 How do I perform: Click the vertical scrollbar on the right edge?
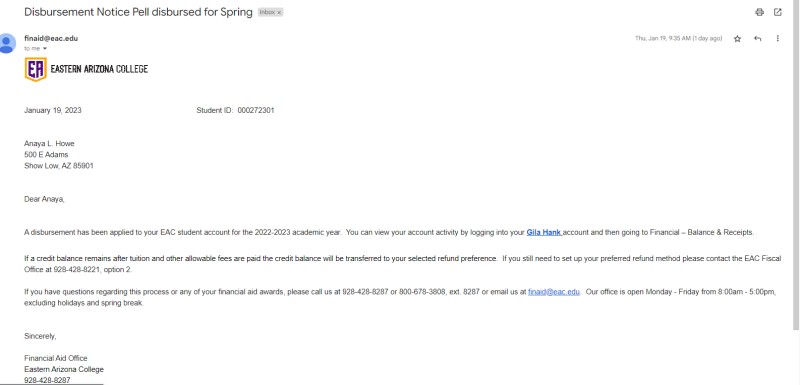[797, 163]
